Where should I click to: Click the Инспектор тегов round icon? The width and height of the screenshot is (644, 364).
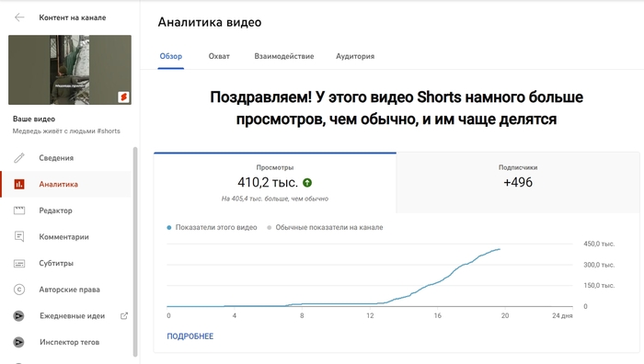click(19, 342)
